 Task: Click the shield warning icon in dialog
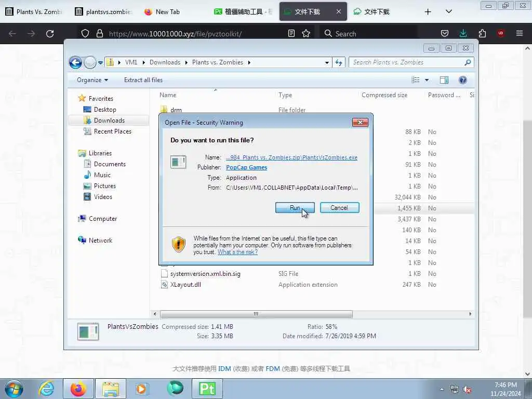click(179, 244)
